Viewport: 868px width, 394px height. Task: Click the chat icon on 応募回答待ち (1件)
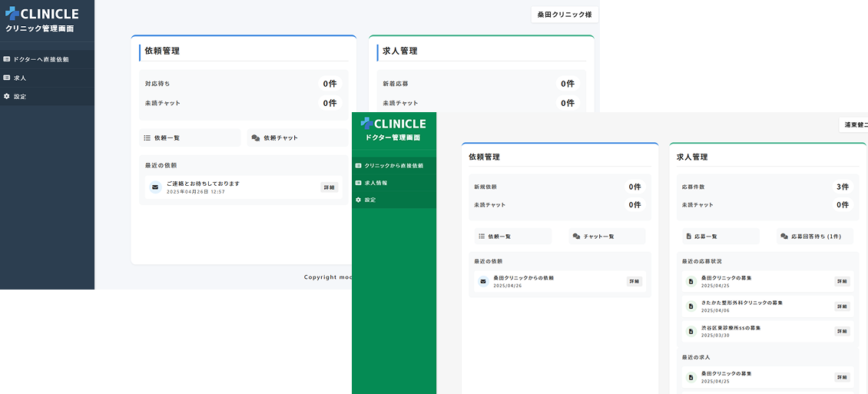pos(784,237)
